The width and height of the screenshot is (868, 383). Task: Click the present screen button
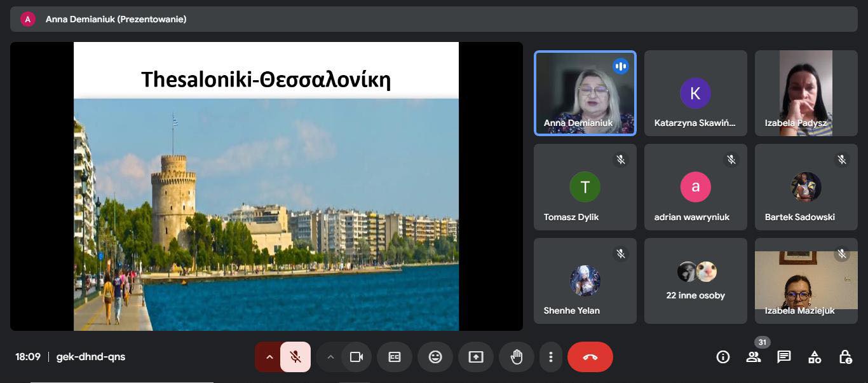pos(476,357)
